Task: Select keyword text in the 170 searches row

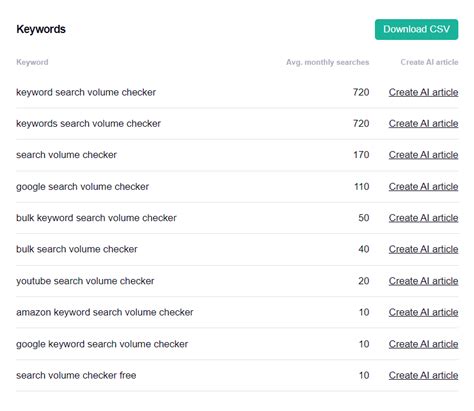Action: click(66, 155)
